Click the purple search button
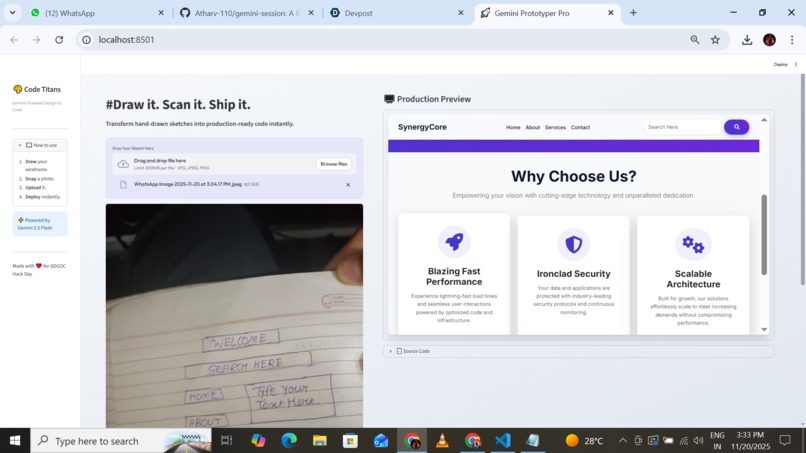The width and height of the screenshot is (806, 453). [x=737, y=127]
